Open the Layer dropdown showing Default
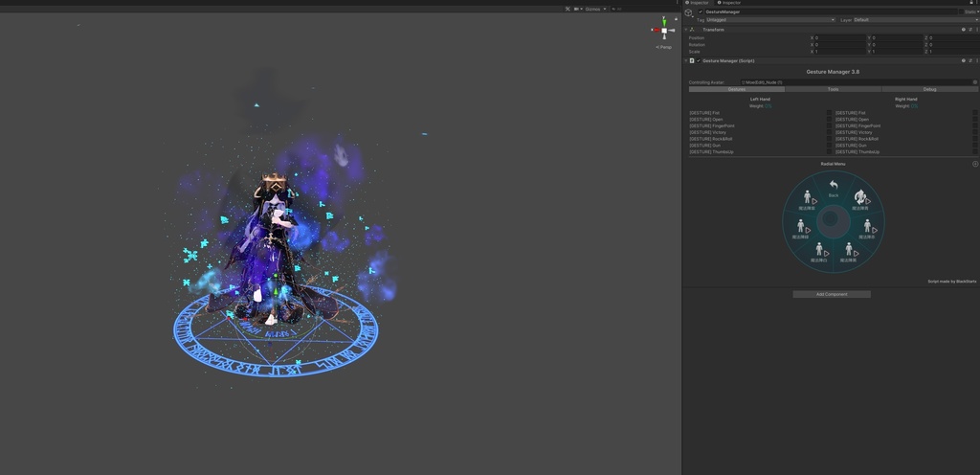980x475 pixels. pos(916,20)
